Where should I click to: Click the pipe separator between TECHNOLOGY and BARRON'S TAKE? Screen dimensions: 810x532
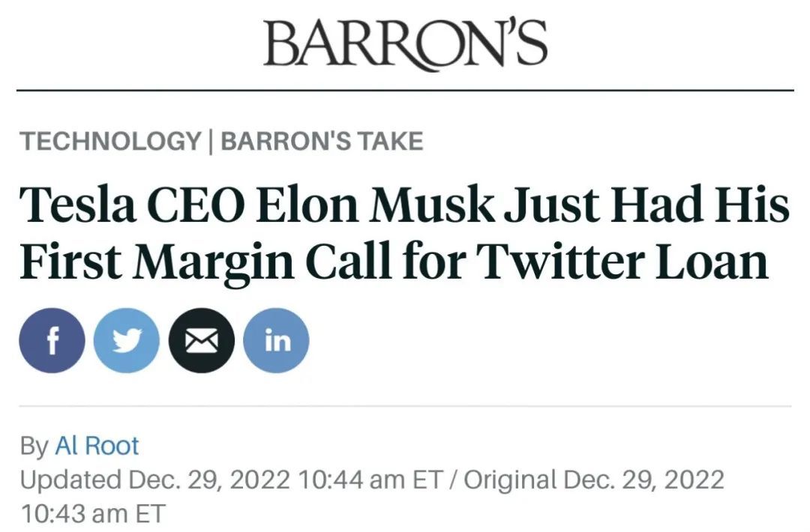(211, 141)
